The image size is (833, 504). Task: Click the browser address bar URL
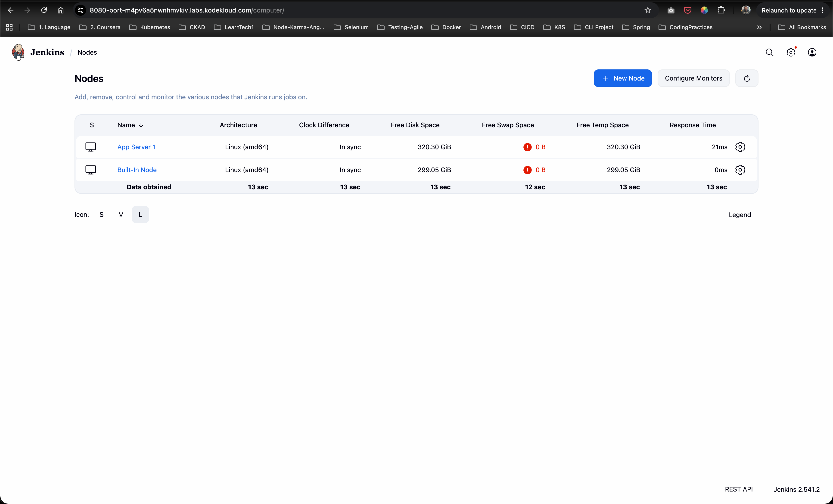click(x=187, y=10)
